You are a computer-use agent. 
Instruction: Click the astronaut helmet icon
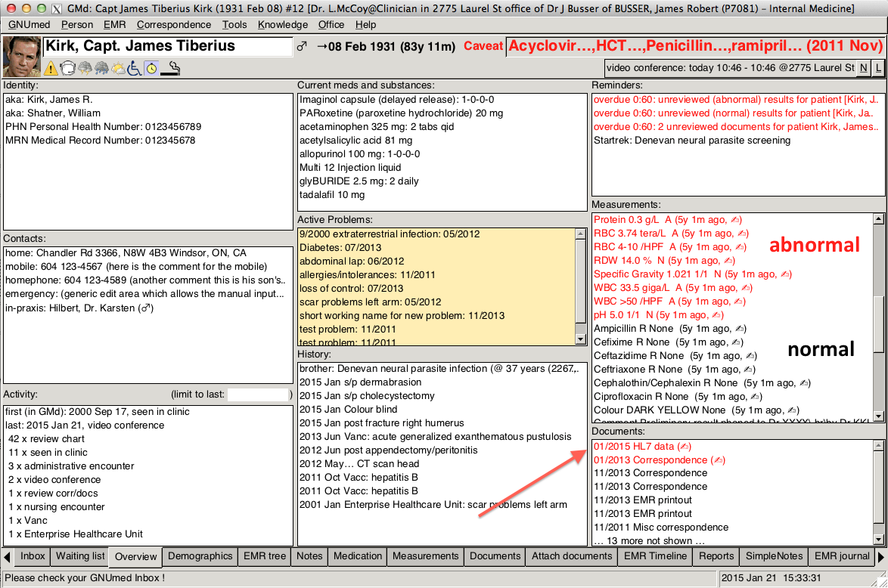(x=67, y=69)
